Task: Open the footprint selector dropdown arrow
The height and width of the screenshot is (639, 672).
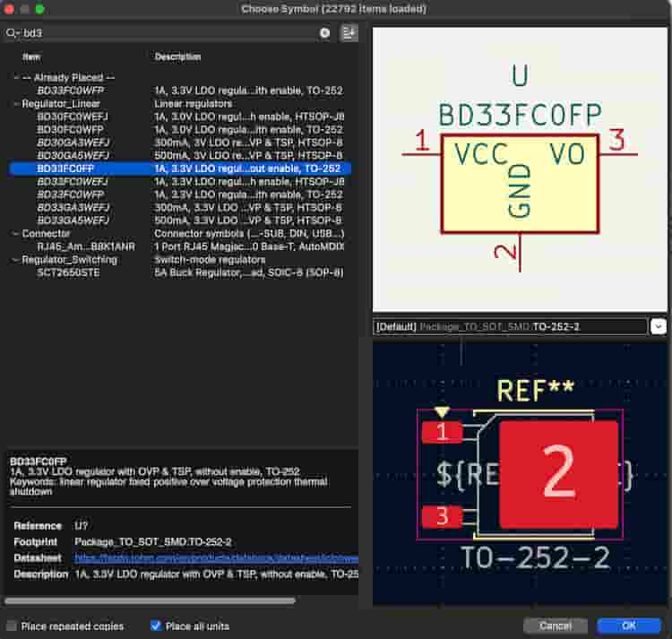Action: [659, 326]
